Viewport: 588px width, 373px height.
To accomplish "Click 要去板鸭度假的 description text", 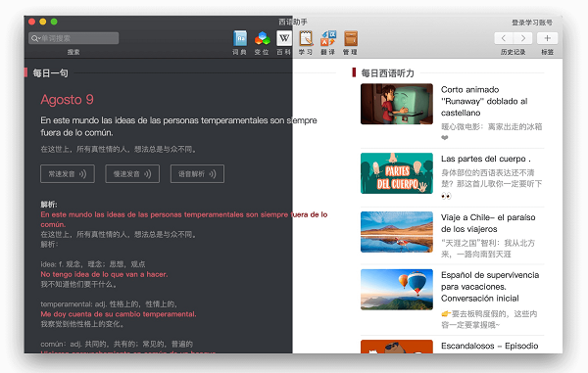I will (489, 319).
